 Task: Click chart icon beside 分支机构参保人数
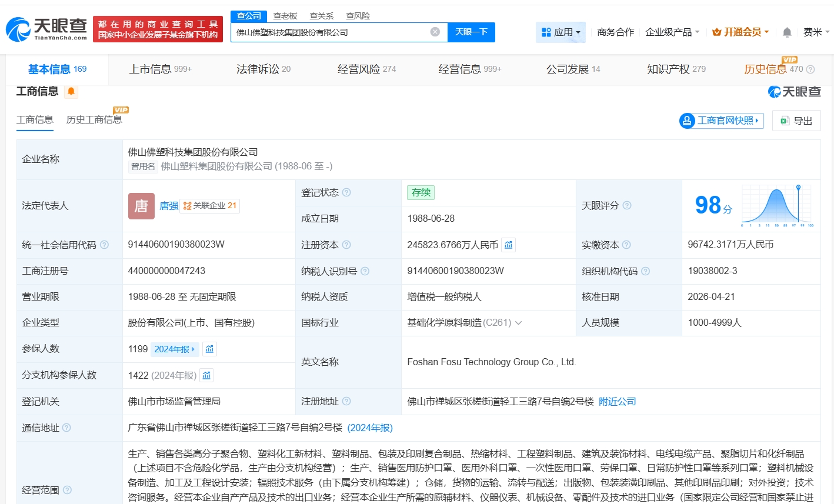point(206,375)
